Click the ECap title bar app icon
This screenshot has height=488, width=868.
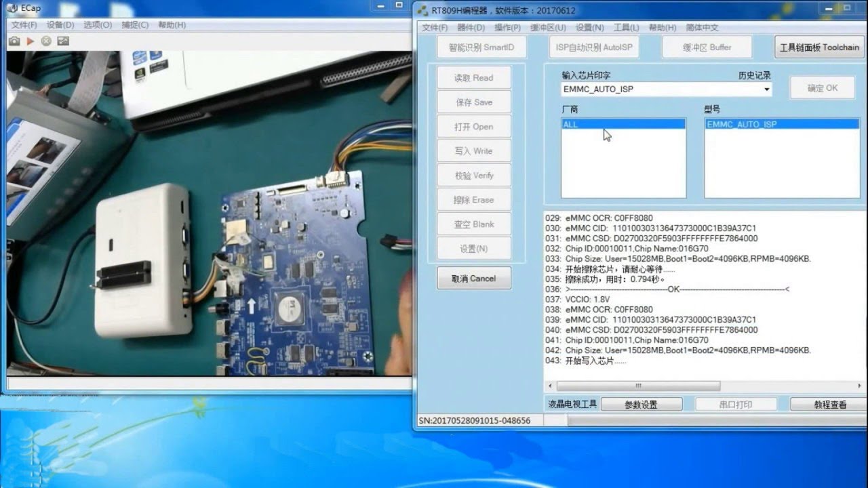[x=12, y=8]
